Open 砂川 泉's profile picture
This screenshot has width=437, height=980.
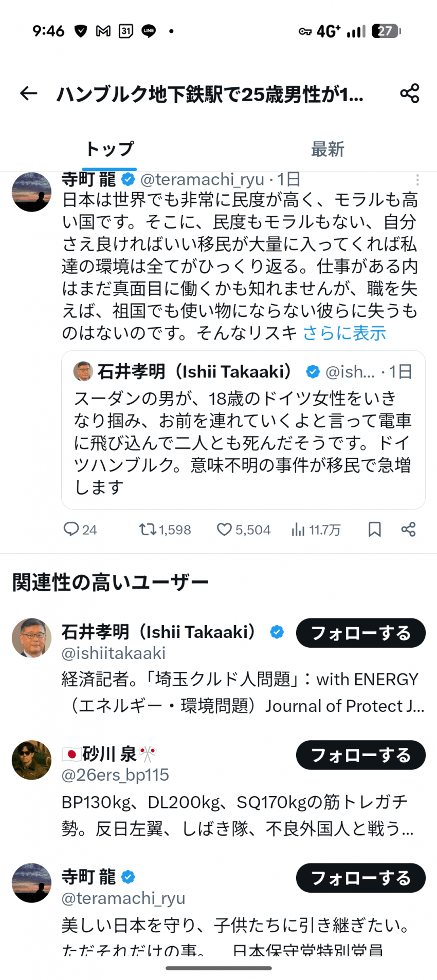[32, 760]
